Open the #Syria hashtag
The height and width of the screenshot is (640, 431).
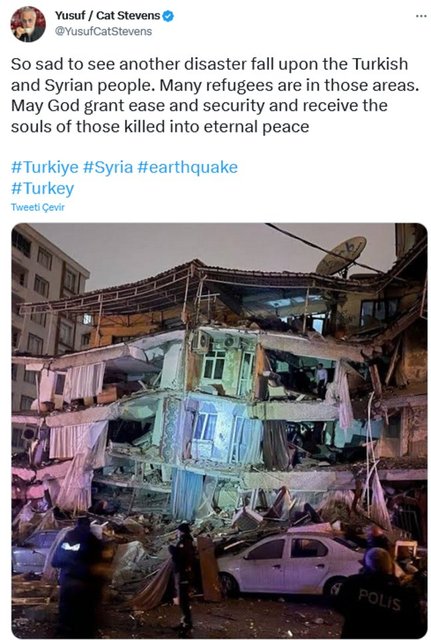[x=108, y=167]
